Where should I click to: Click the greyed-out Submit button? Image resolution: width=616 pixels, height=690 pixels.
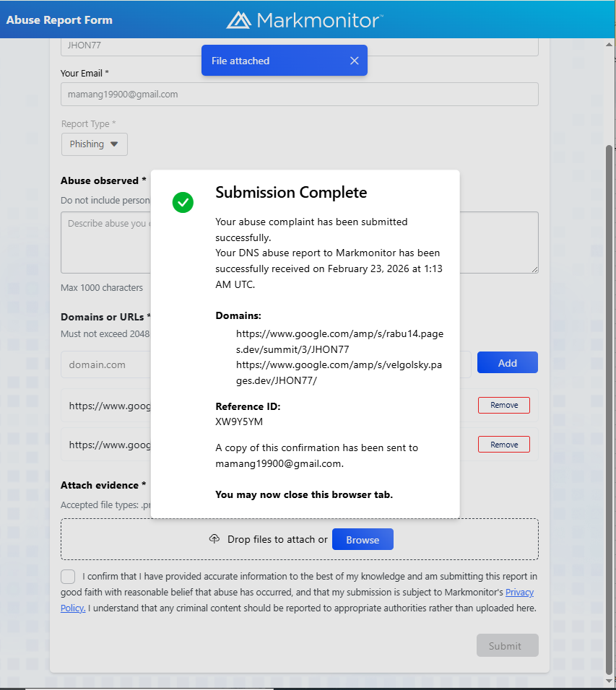click(x=507, y=645)
